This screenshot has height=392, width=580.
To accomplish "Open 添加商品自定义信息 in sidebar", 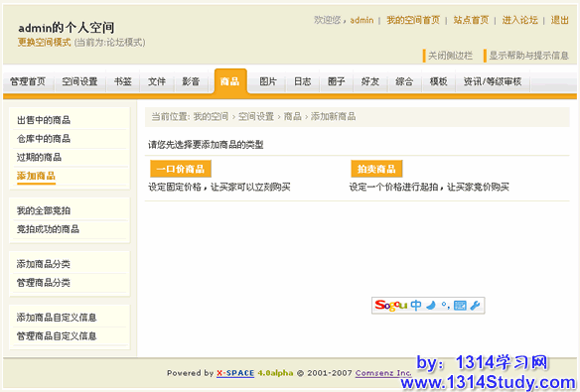I will tap(57, 318).
